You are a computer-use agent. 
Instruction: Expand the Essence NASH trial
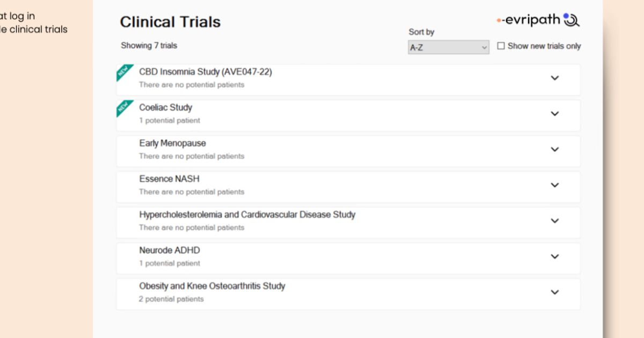click(555, 185)
